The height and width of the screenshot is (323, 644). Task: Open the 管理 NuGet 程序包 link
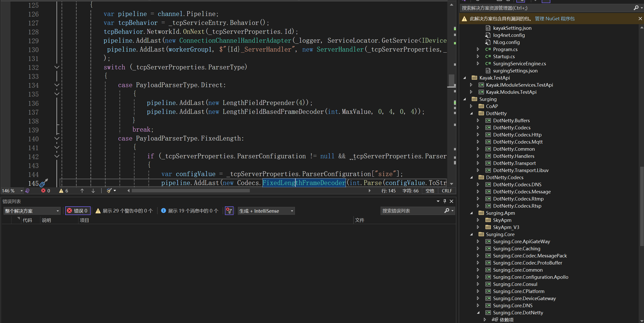(554, 19)
